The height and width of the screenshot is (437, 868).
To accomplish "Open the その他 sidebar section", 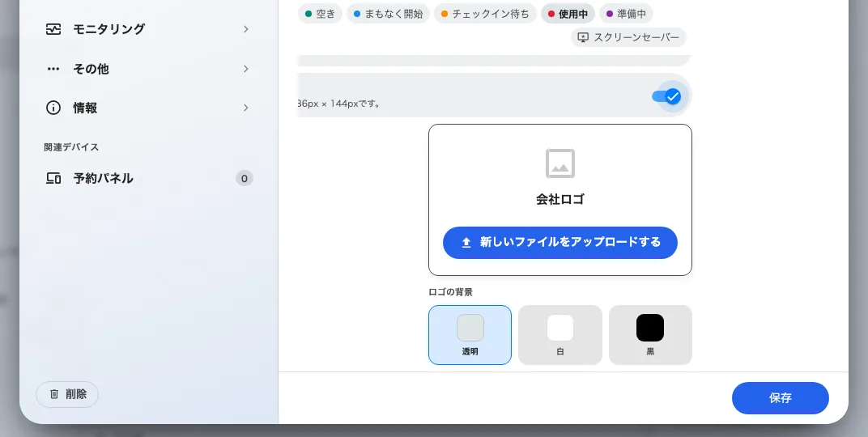I will coord(148,69).
